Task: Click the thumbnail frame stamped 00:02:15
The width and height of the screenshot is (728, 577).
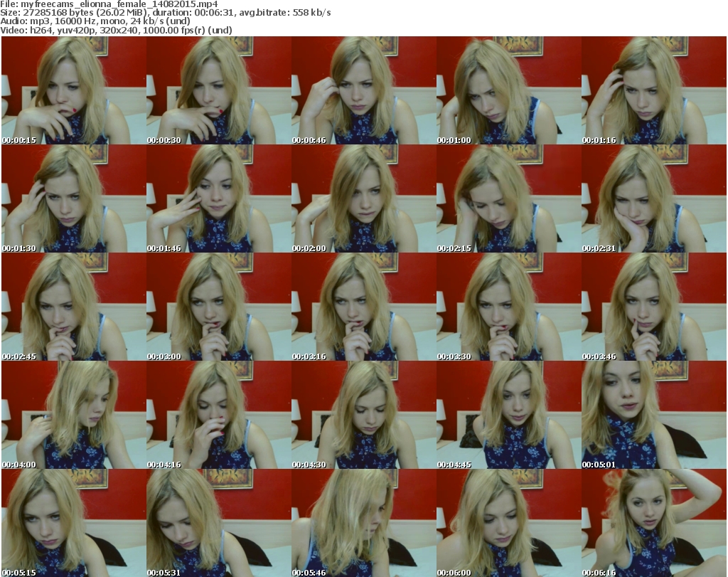Action: tap(509, 198)
